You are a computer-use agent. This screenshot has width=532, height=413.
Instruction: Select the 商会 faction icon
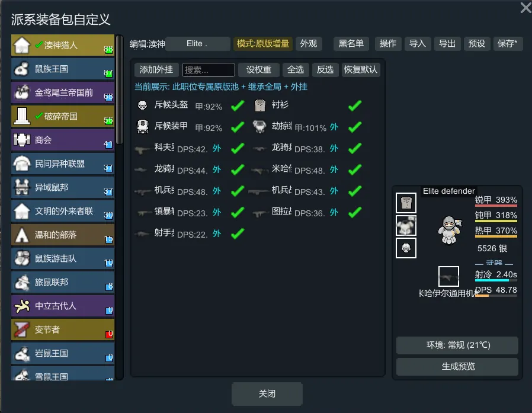[22, 140]
